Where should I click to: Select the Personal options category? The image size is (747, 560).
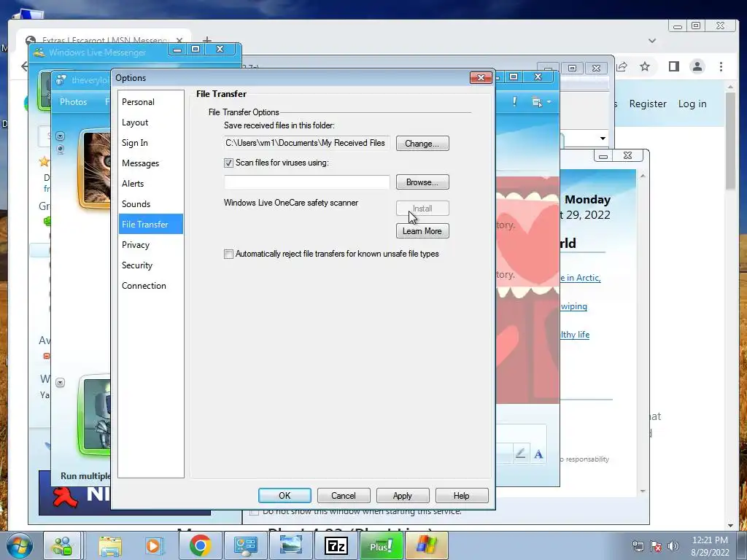click(x=150, y=102)
